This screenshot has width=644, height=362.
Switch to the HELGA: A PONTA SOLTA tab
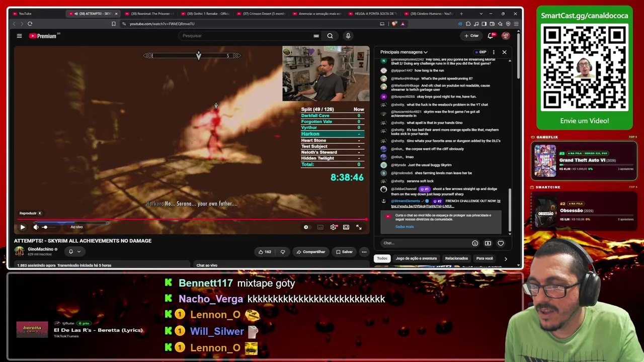pos(372,14)
